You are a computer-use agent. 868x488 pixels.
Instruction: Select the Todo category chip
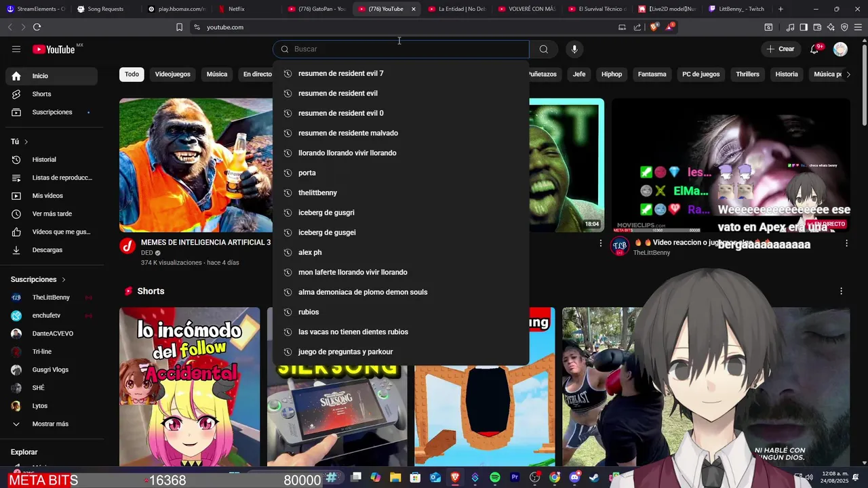pyautogui.click(x=132, y=74)
